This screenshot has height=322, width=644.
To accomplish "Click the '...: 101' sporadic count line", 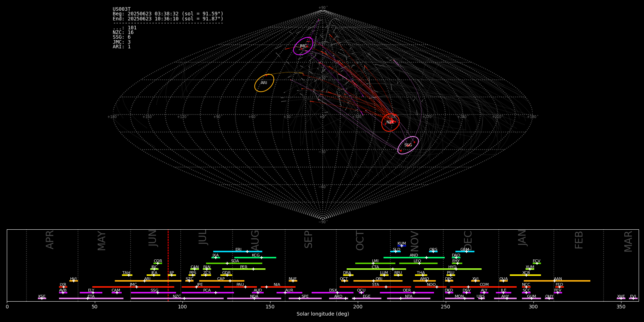I will click(125, 28).
